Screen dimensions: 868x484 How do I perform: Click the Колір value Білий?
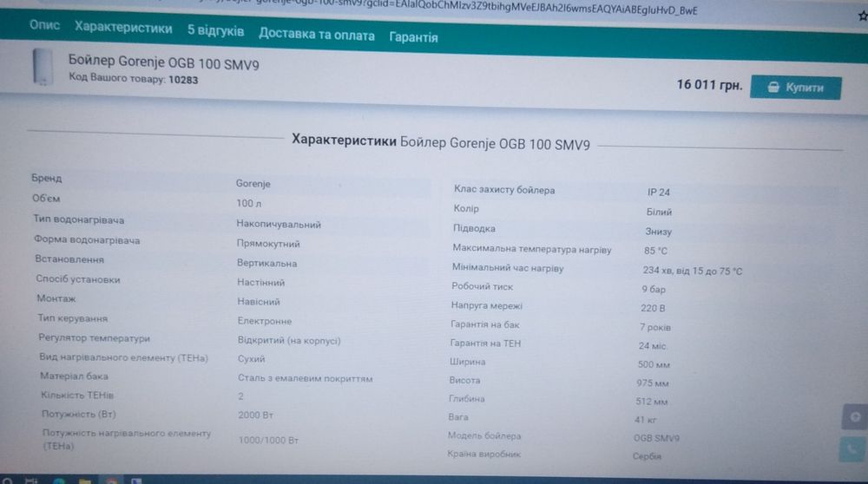click(x=659, y=212)
